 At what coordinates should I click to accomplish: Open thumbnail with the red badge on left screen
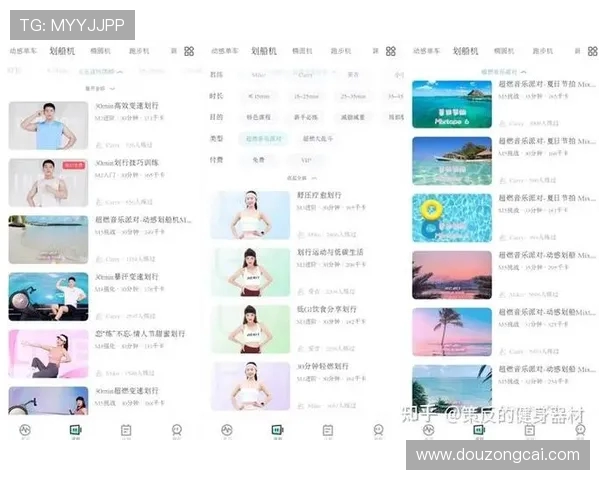click(x=48, y=183)
